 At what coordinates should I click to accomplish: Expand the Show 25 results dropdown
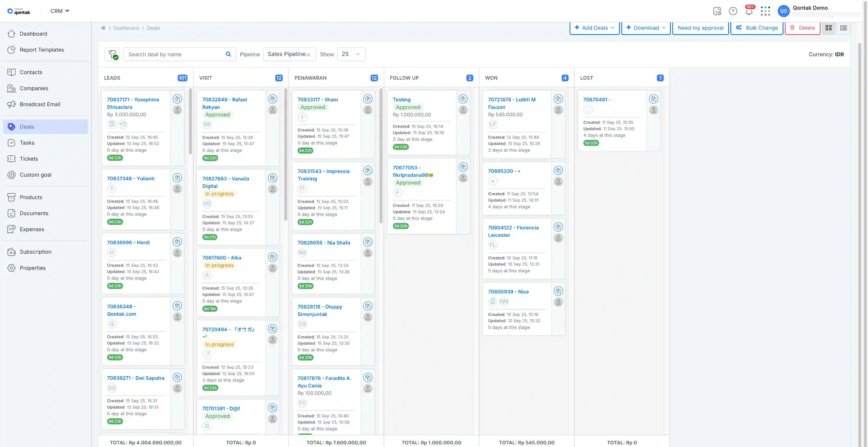coord(351,54)
